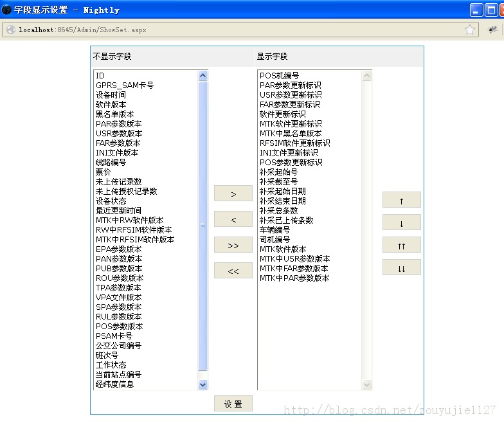Image resolution: width=504 pixels, height=423 pixels.
Task: Select 未上传授权记录数 in left list
Action: point(147,192)
